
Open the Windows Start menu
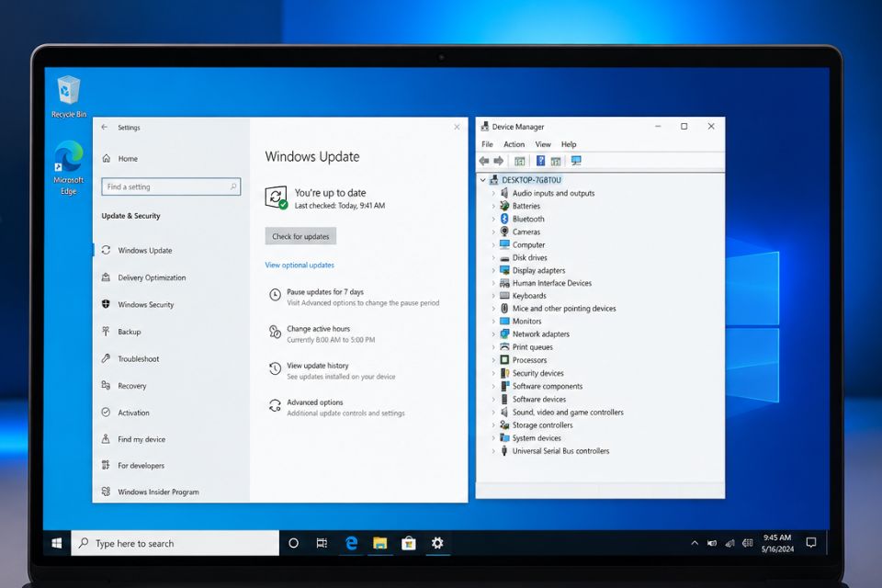(x=57, y=543)
